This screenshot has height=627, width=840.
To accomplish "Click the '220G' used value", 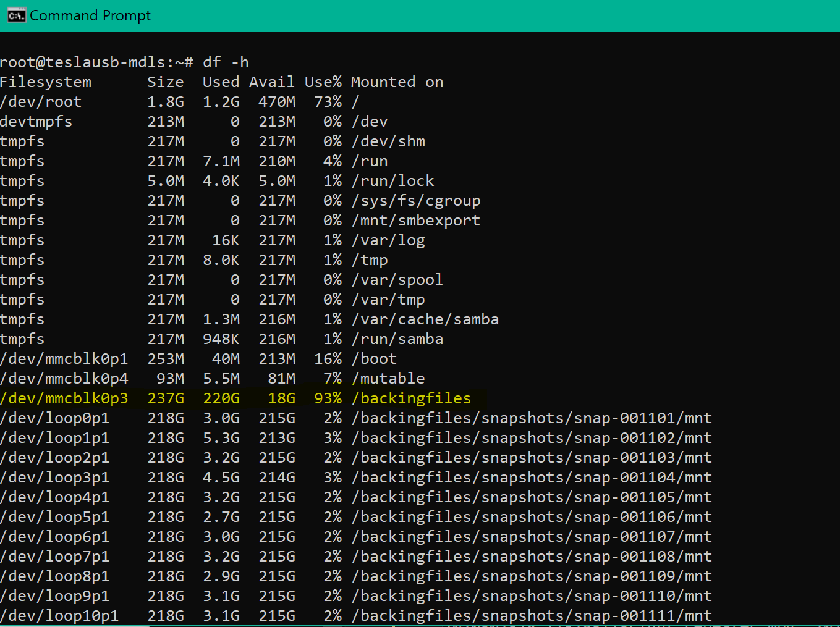I will click(x=221, y=398).
